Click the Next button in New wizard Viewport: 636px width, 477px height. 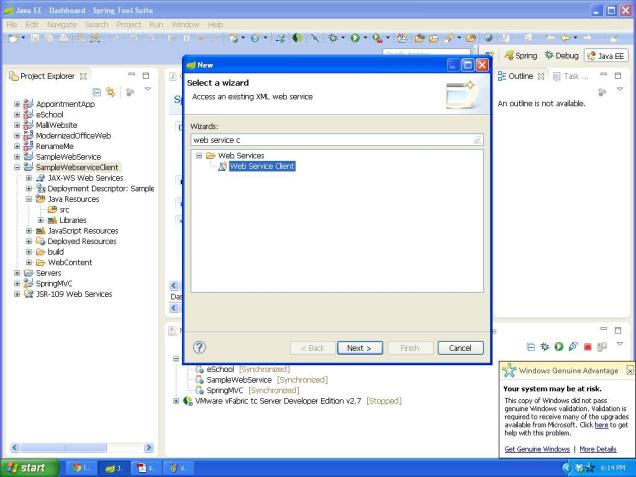pyautogui.click(x=359, y=348)
